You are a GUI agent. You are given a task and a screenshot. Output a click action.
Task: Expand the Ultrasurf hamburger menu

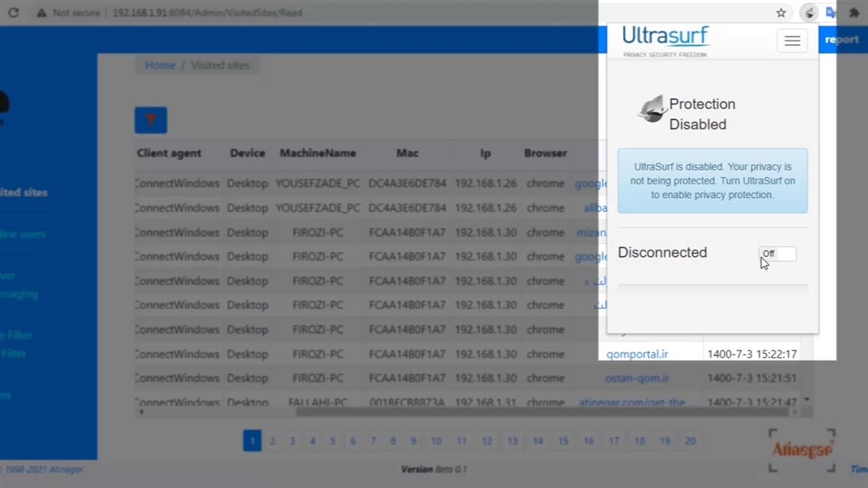click(x=792, y=41)
